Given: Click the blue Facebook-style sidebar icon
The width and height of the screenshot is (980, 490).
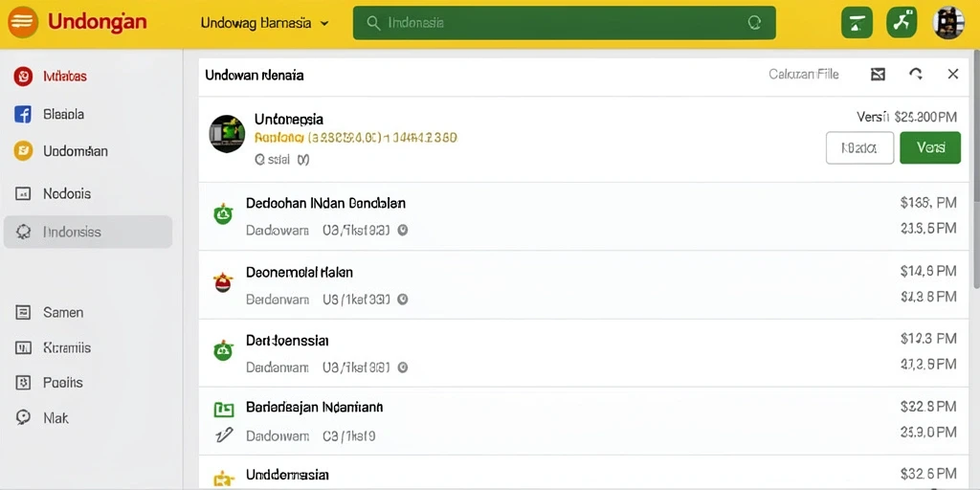Looking at the screenshot, I should click(x=23, y=115).
